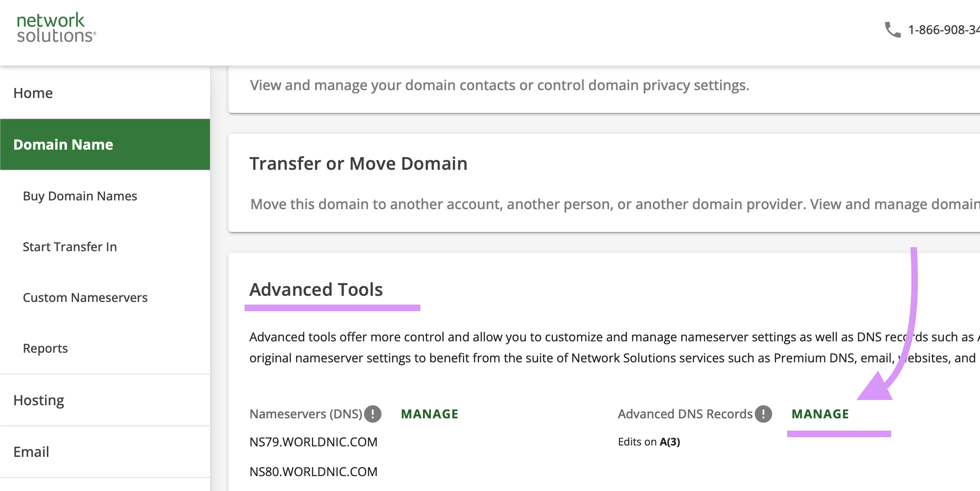Click the phone icon near support number

(892, 30)
